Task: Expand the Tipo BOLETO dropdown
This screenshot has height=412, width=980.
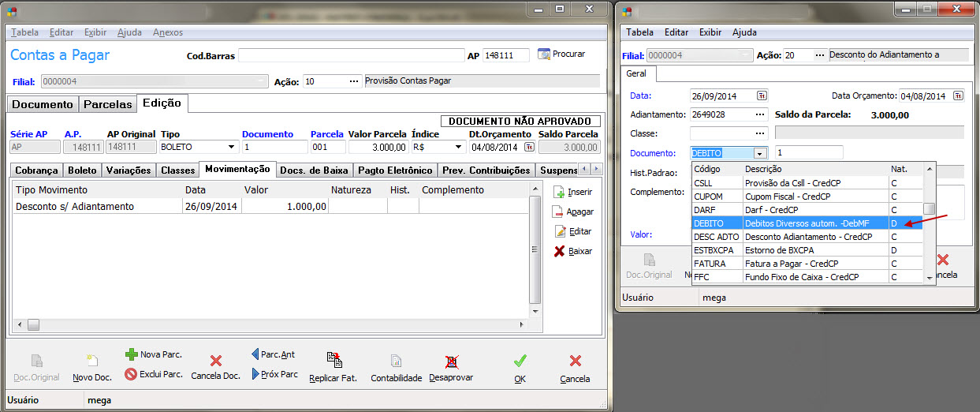Action: (x=231, y=147)
